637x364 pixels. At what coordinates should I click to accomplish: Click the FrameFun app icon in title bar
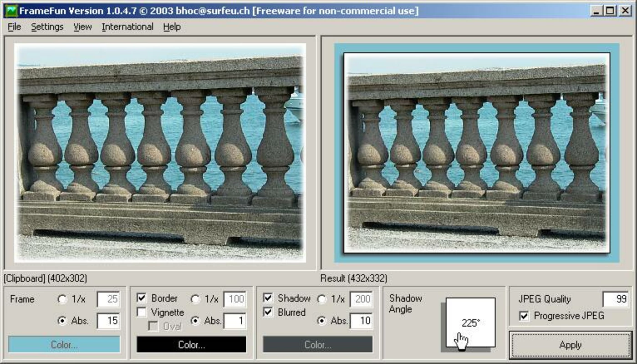10,10
